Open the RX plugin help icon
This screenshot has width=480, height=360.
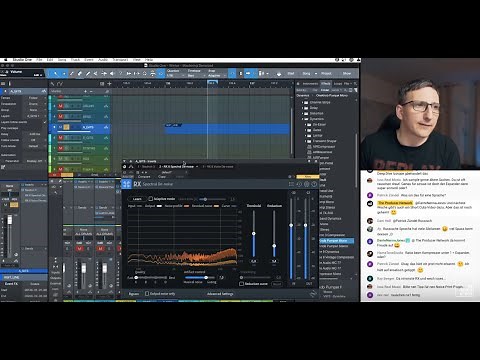point(314,184)
